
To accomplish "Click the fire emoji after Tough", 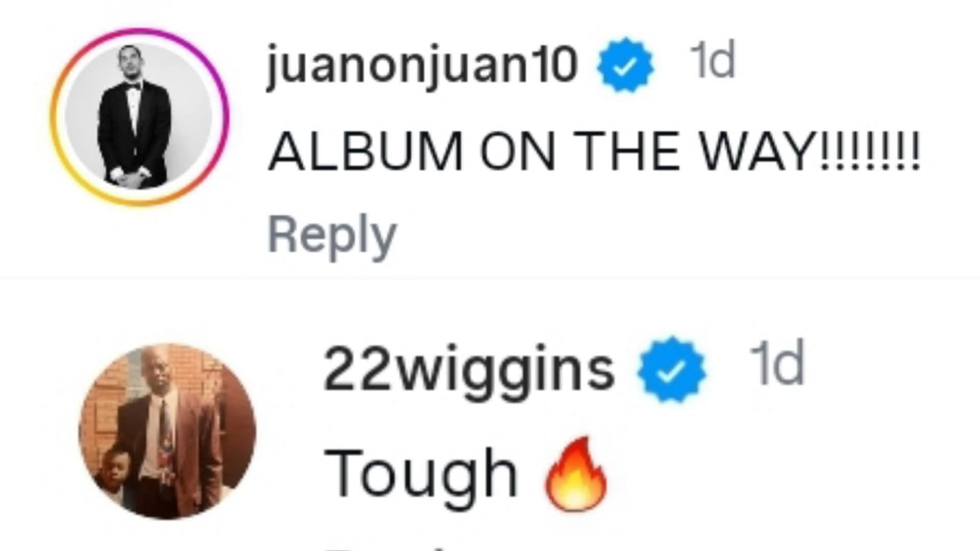I will tap(576, 473).
